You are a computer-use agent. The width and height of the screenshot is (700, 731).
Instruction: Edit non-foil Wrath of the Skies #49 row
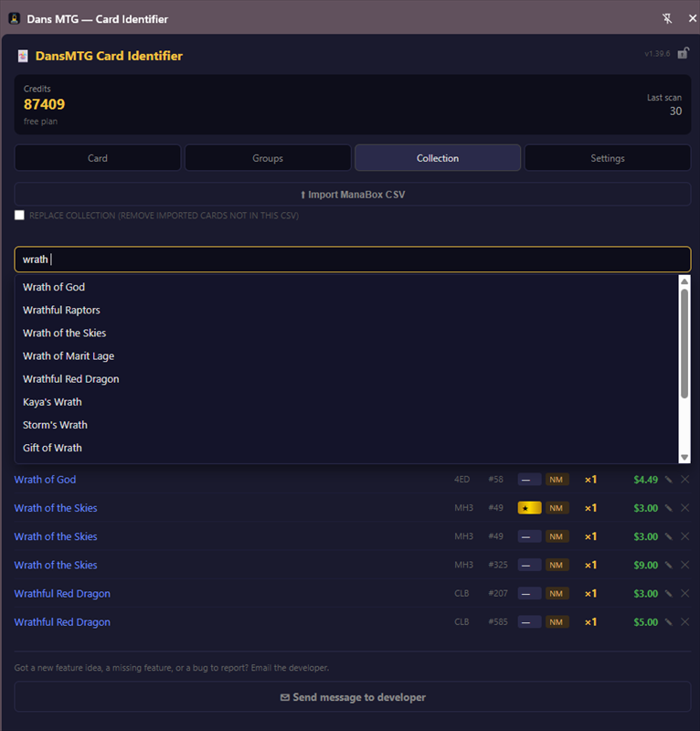(668, 536)
